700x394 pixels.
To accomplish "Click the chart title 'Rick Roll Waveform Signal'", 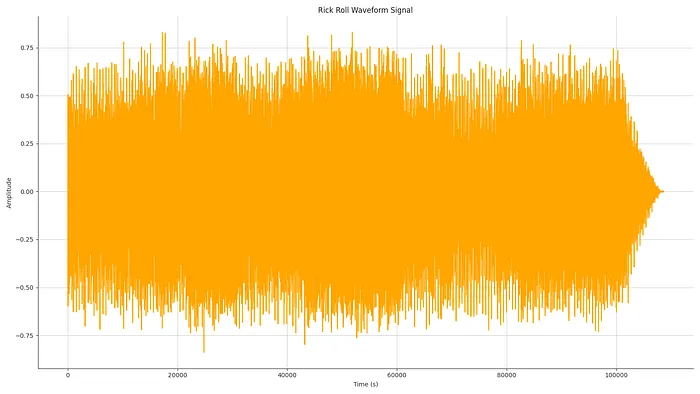I will [365, 10].
